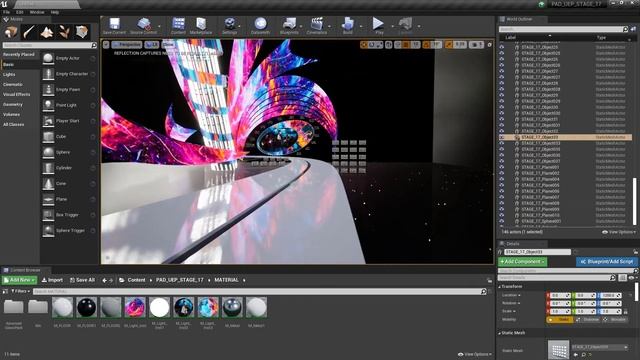
Task: Open the Edit menu
Action: tap(20, 12)
